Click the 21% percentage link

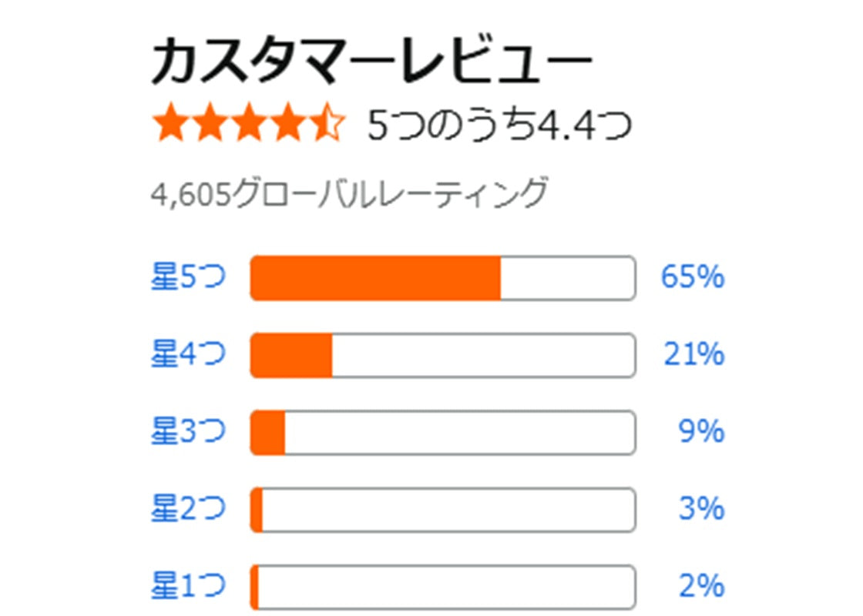(693, 355)
